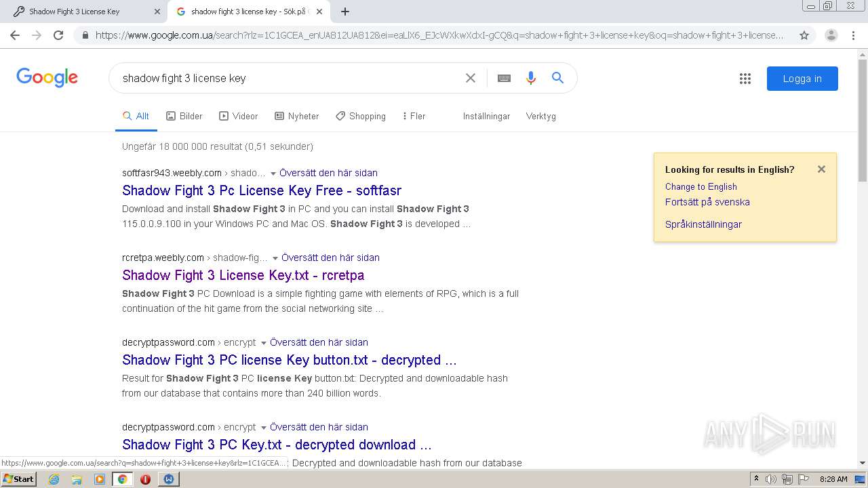Image resolution: width=868 pixels, height=488 pixels.
Task: Open File Explorer from taskbar
Action: [x=77, y=479]
